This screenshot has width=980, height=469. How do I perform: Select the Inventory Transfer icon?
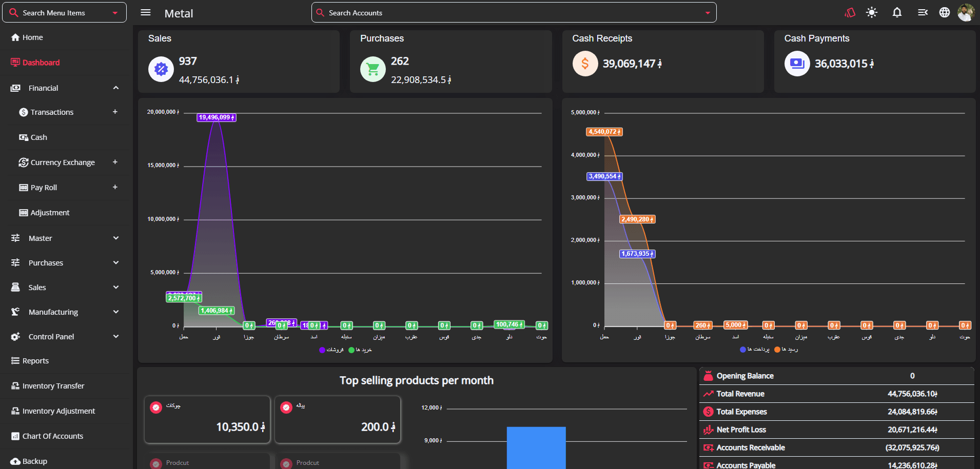(x=15, y=385)
